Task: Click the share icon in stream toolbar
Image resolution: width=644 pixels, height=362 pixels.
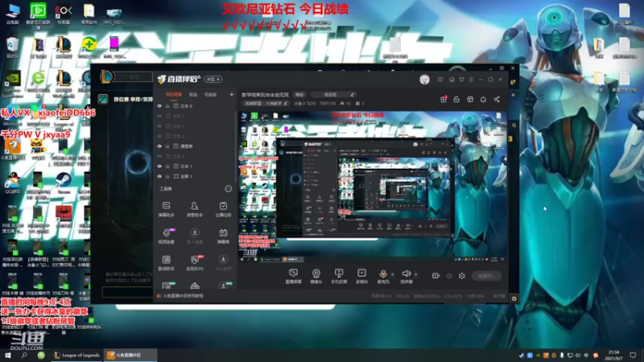Action: [x=497, y=99]
